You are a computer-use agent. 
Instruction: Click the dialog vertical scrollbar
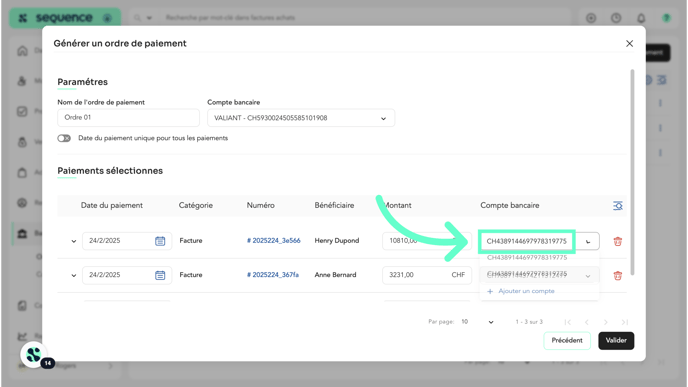coord(632,172)
